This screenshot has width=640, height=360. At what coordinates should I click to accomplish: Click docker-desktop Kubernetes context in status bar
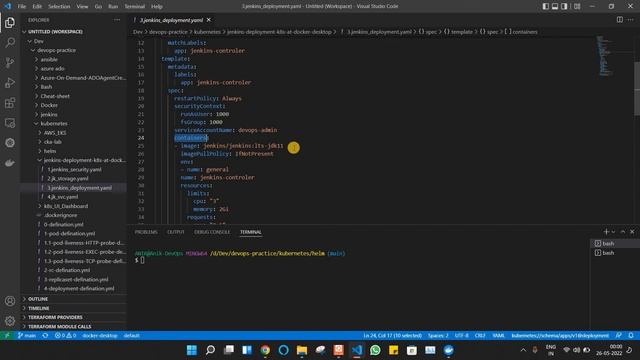(x=100, y=336)
